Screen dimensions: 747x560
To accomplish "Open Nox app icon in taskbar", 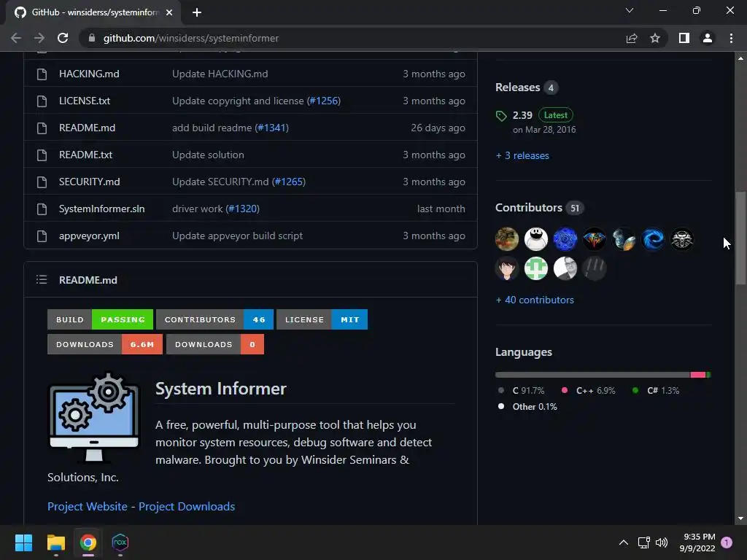I will click(120, 542).
